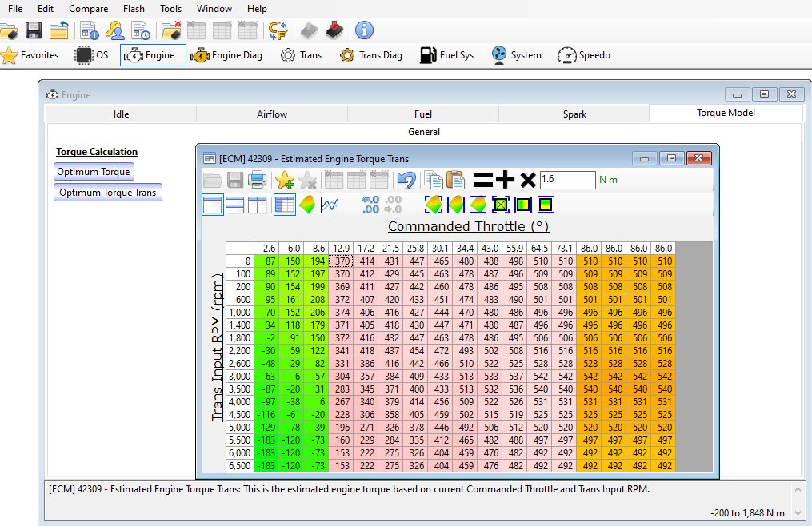Open the Optimum Torque Trans table
This screenshot has width=812, height=526.
[x=108, y=193]
